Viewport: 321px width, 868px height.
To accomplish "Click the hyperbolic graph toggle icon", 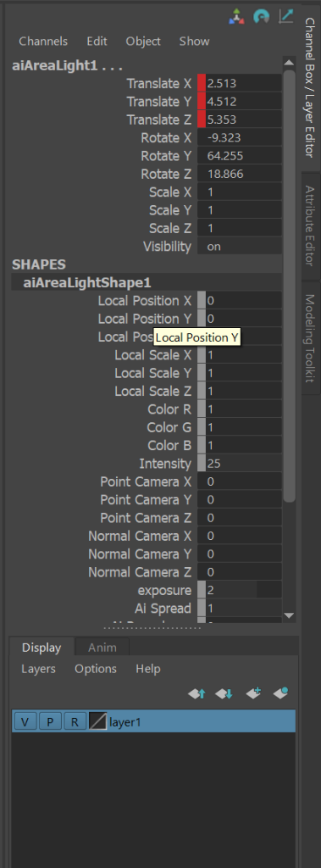I will pyautogui.click(x=286, y=16).
